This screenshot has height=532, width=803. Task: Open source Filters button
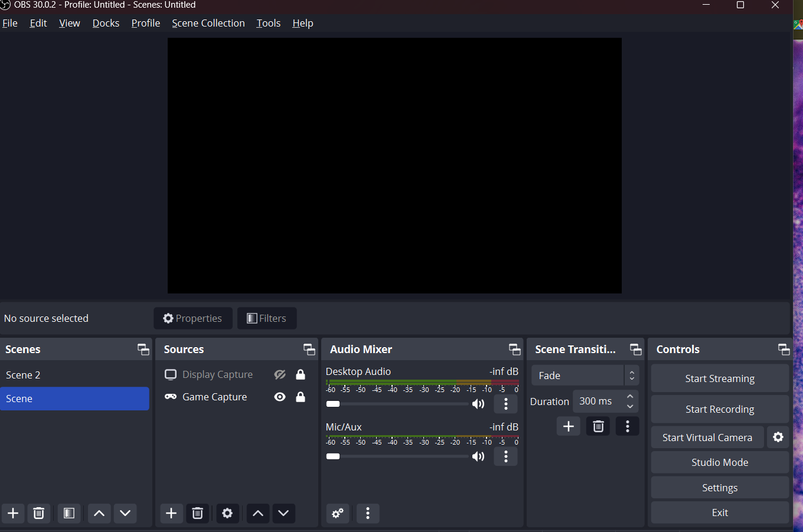coord(267,318)
